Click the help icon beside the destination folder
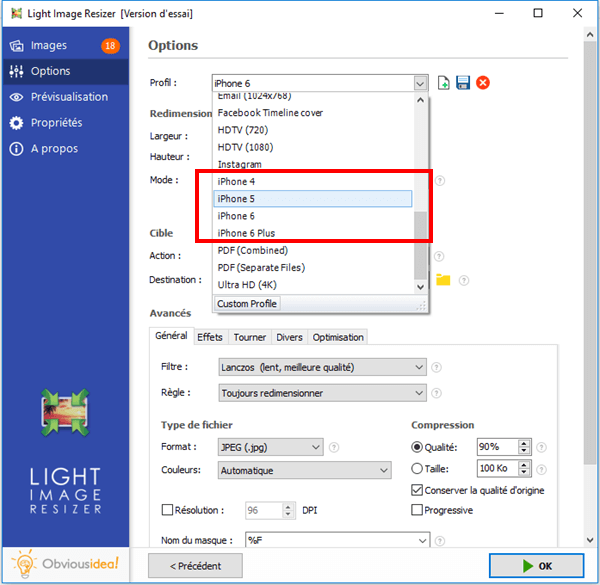Screen dimensions: 600x585 pos(464,280)
